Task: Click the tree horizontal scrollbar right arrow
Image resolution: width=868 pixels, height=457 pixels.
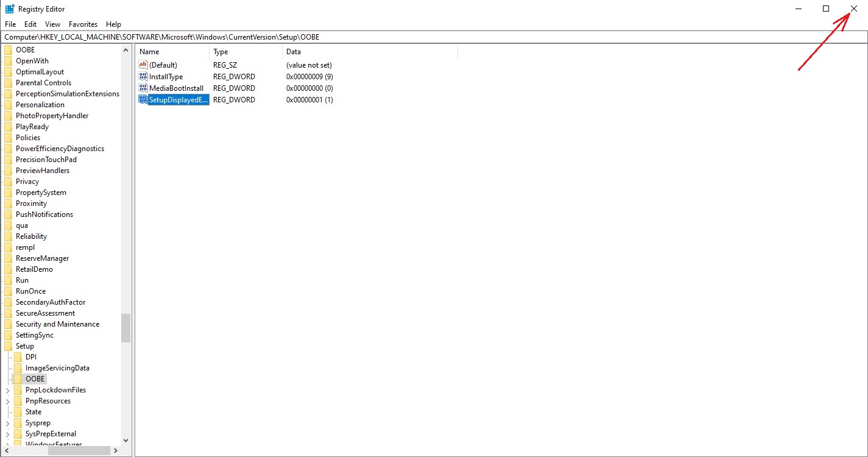Action: (x=115, y=451)
